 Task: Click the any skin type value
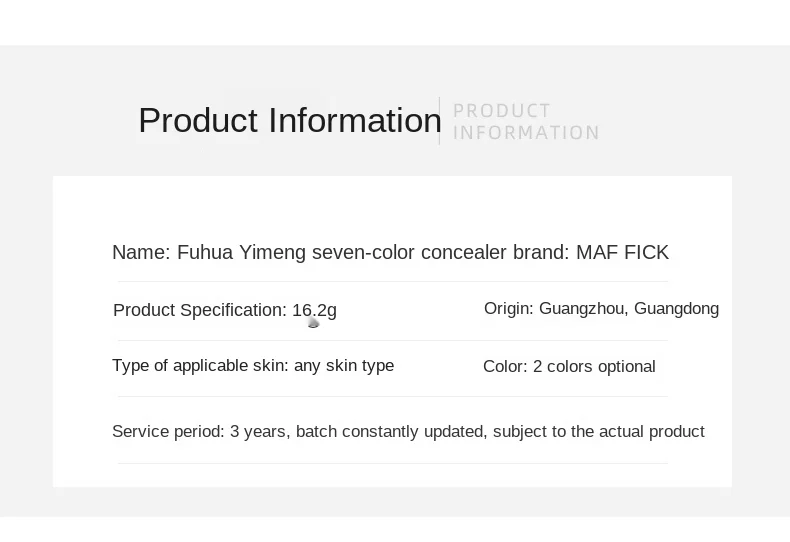coord(344,366)
